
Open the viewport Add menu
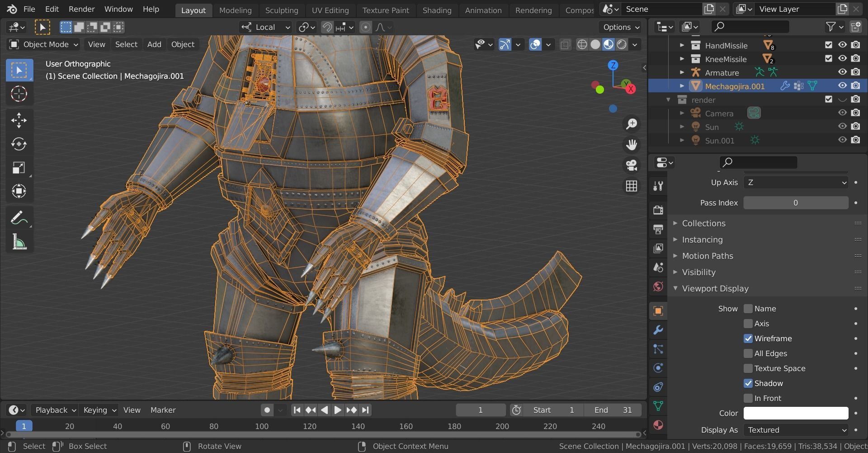coord(154,44)
